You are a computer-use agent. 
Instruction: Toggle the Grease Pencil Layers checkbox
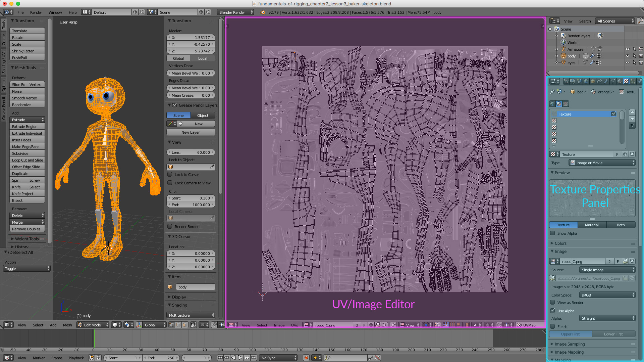[174, 105]
